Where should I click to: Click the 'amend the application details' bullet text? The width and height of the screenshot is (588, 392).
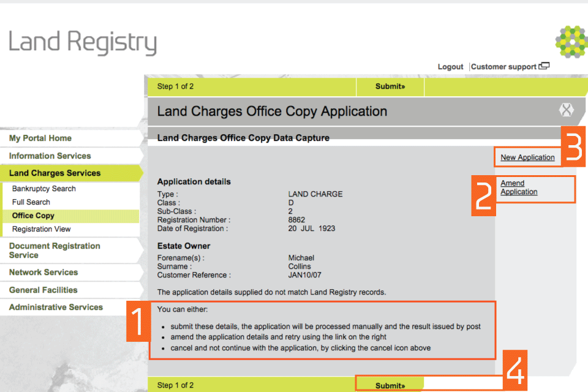(278, 337)
